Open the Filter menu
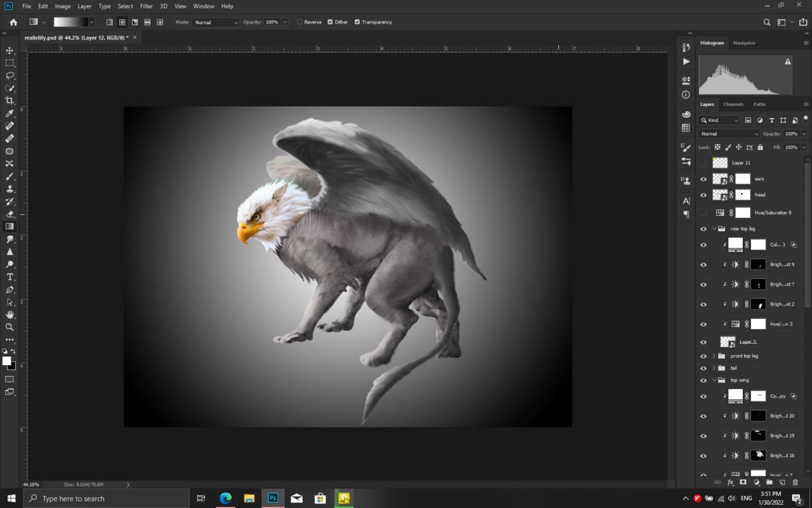The width and height of the screenshot is (812, 508). pyautogui.click(x=147, y=6)
